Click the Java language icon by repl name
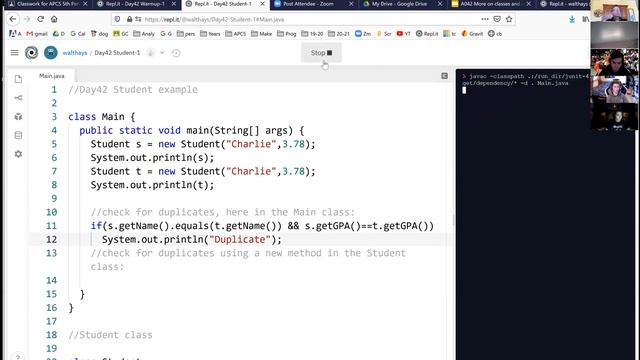Viewport: 640px width, 360px height. (x=150, y=53)
